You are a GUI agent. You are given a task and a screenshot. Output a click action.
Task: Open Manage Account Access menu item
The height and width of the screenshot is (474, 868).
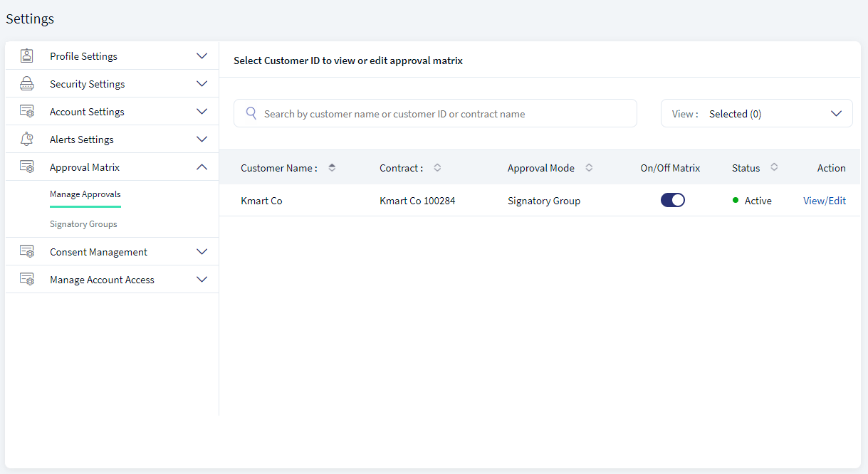pos(112,279)
